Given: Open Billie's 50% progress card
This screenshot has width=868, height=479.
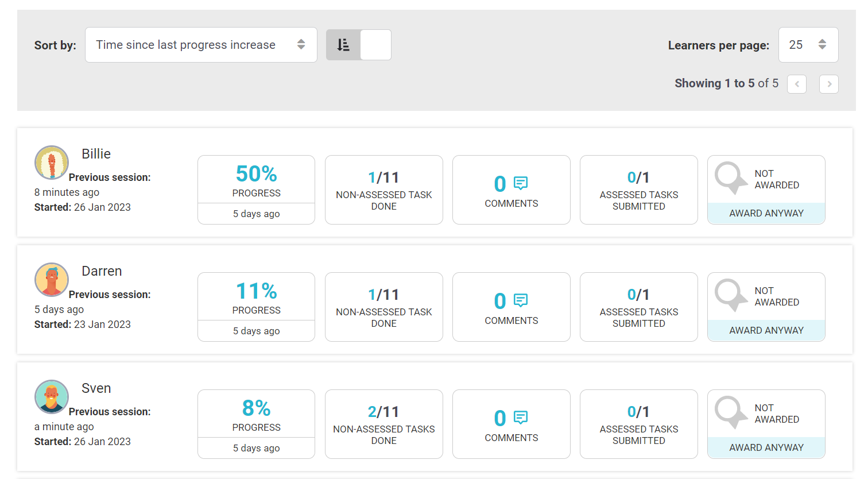Looking at the screenshot, I should (256, 180).
